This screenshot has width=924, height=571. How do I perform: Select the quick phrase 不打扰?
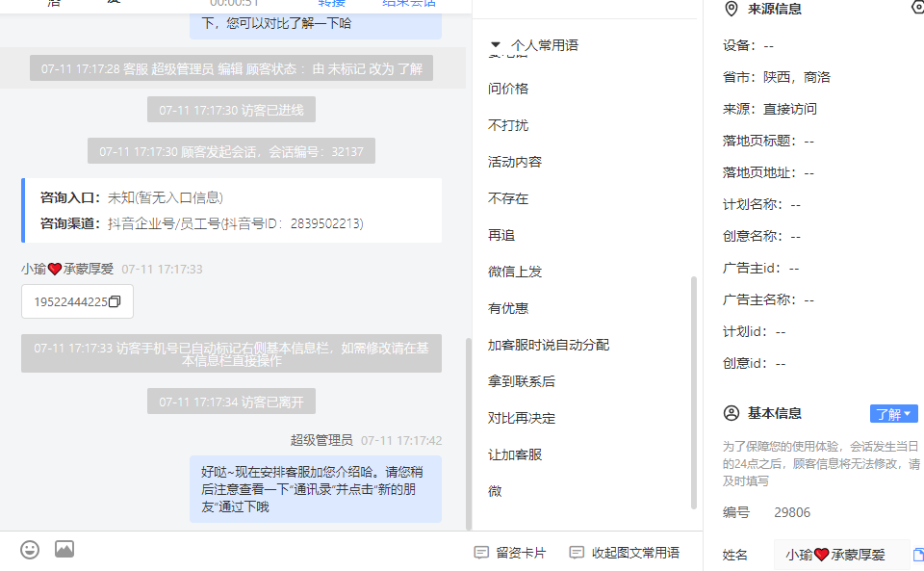[x=508, y=125]
